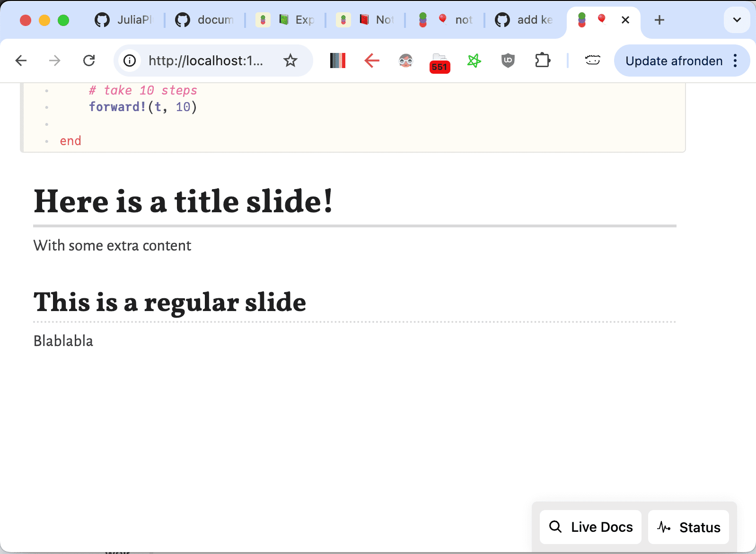Open the Status panel
The height and width of the screenshot is (554, 756).
[688, 527]
